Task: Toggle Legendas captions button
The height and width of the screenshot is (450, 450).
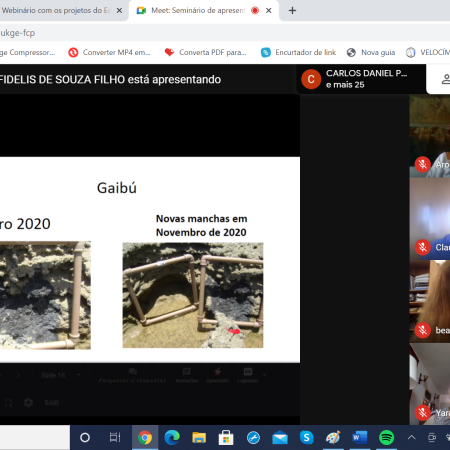Action: (248, 375)
